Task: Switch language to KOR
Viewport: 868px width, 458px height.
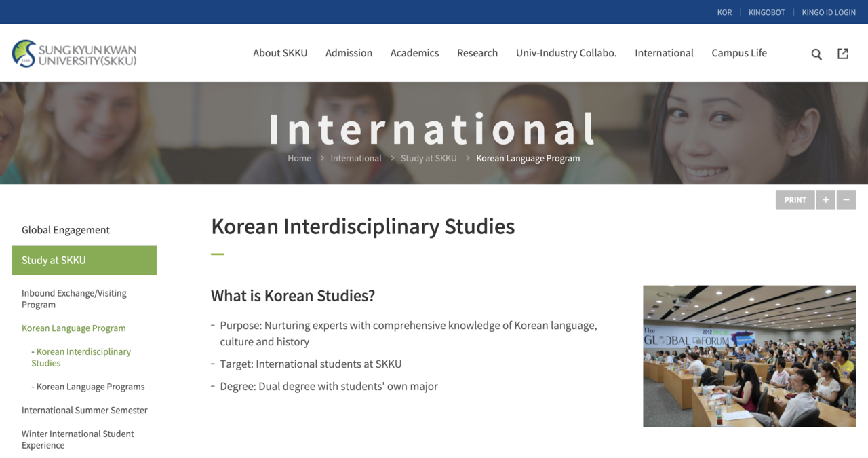Action: [x=724, y=12]
